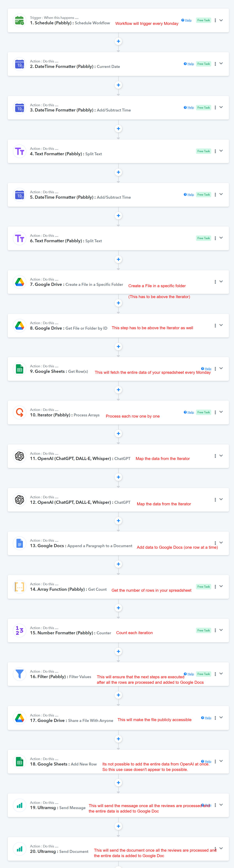Expand step 2 Current Date chevron
This screenshot has width=234, height=868.
click(x=221, y=63)
